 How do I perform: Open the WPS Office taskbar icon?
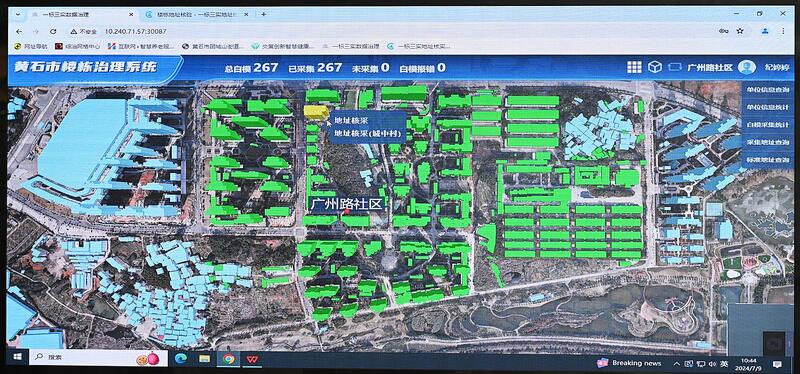(252, 359)
